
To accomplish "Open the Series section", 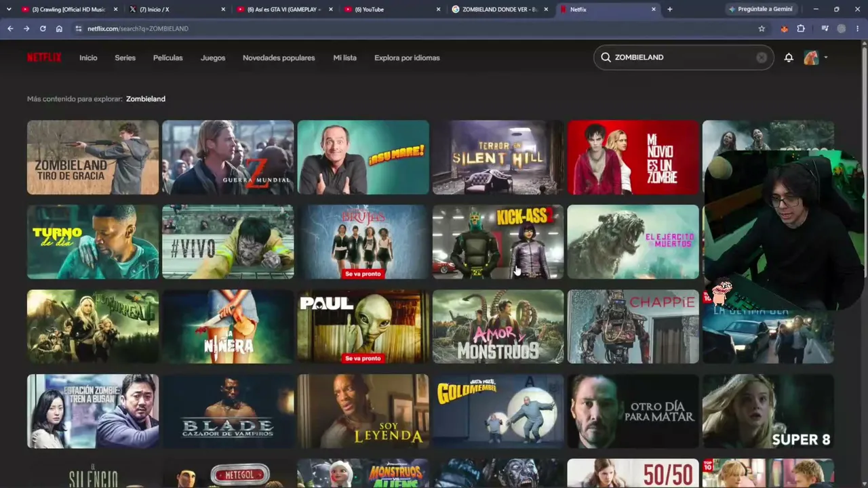I will click(x=125, y=58).
